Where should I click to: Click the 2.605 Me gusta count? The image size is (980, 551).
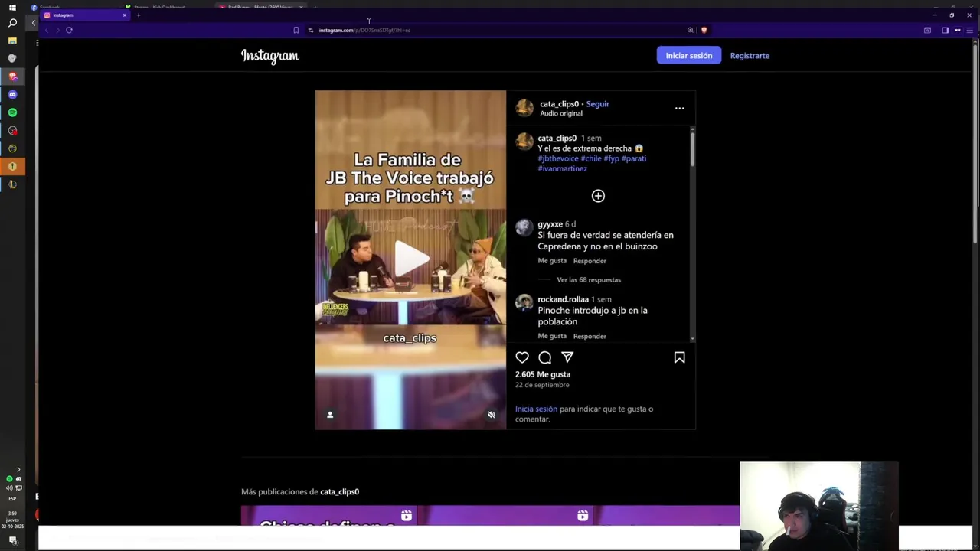pyautogui.click(x=543, y=374)
